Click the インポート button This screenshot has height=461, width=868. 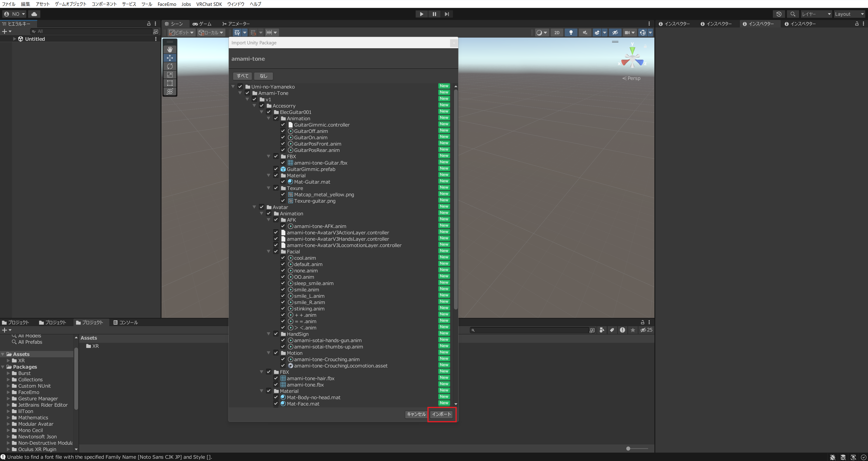(x=441, y=414)
